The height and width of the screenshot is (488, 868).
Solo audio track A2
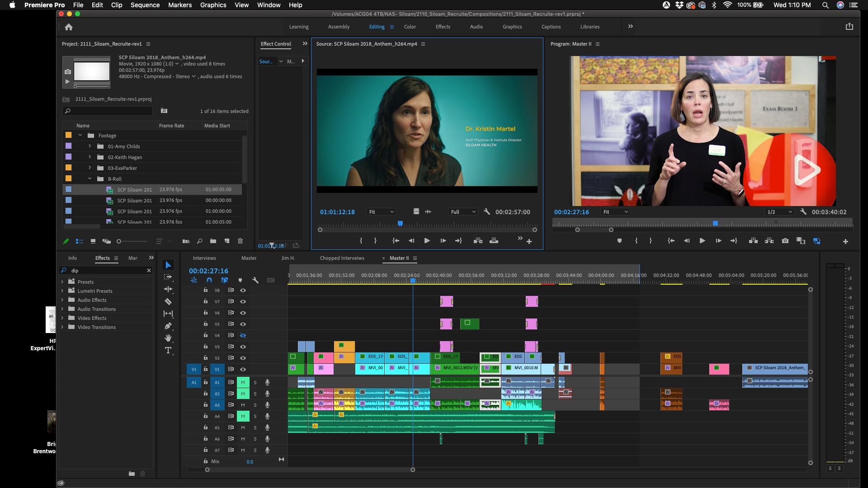pos(255,394)
